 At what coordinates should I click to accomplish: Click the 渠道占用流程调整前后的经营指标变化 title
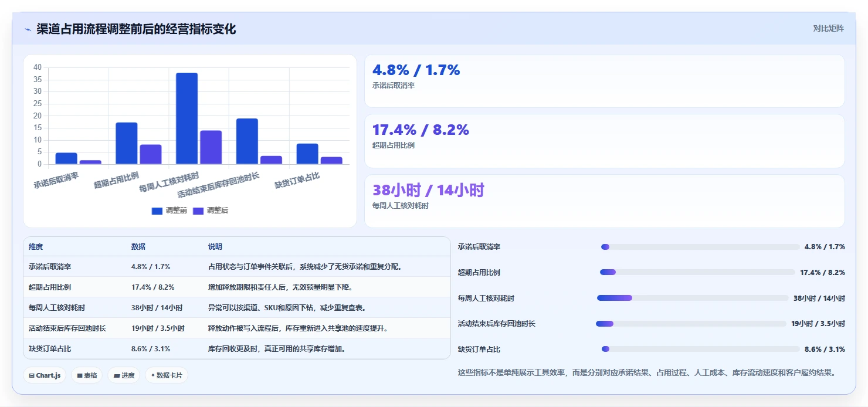pyautogui.click(x=136, y=29)
